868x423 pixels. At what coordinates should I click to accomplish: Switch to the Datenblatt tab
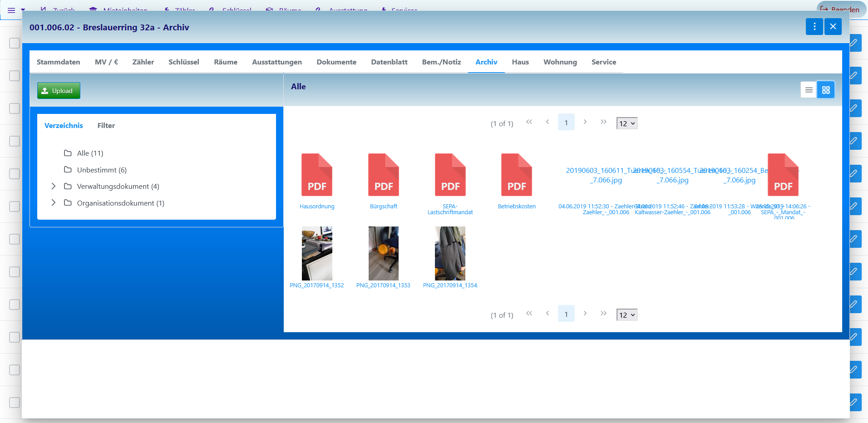click(389, 62)
